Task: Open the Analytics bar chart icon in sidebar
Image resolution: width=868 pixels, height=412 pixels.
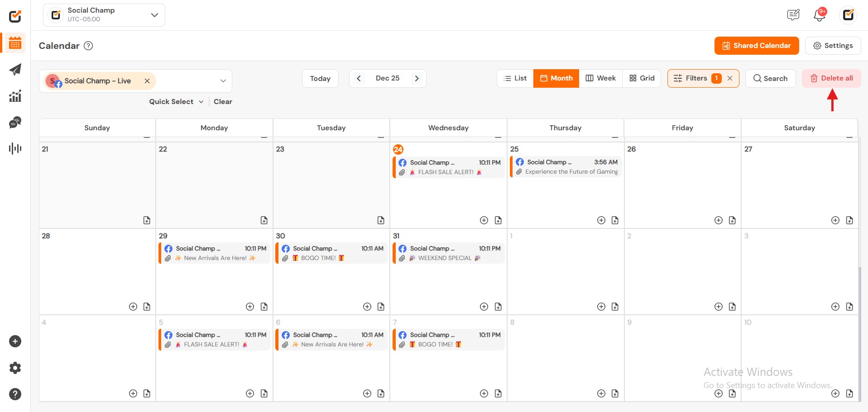Action: 15,96
